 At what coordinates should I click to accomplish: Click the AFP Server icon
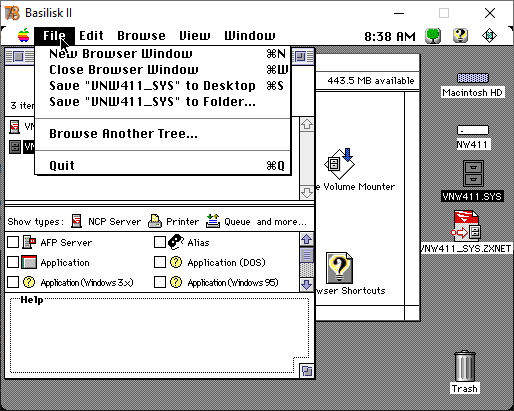29,242
